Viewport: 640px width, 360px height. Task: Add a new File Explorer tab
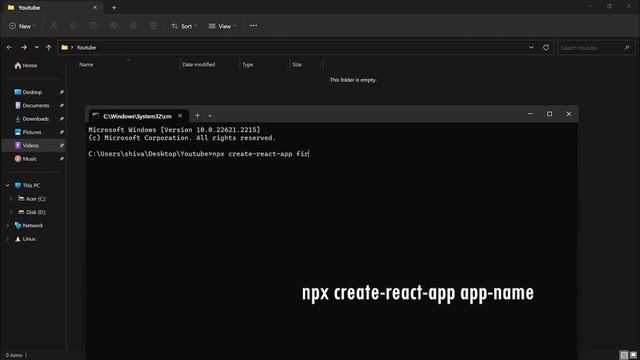[x=114, y=7]
